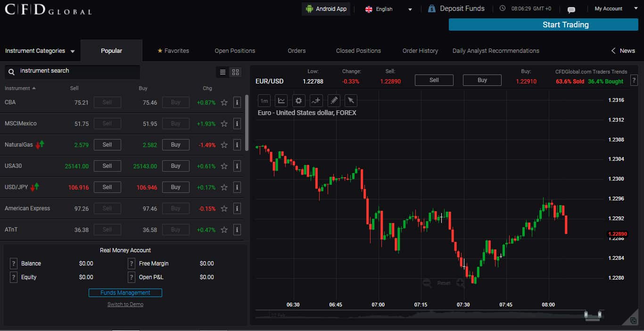Show info for ATnT instrument
Image resolution: width=644 pixels, height=331 pixels.
237,230
